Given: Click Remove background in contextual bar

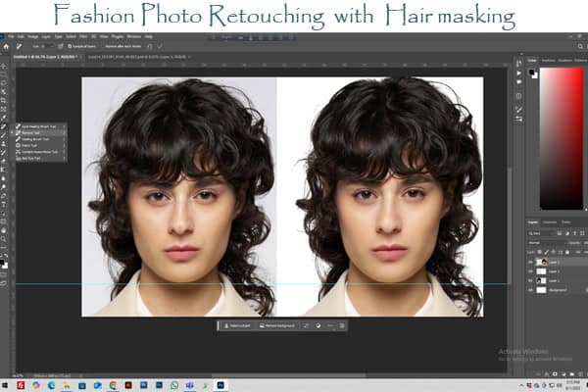Looking at the screenshot, I should pos(277,326).
